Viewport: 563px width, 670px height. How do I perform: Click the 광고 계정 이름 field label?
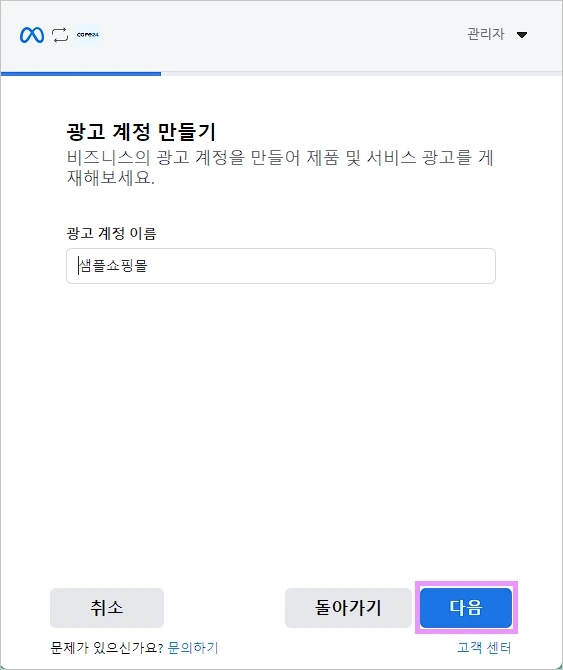point(111,233)
